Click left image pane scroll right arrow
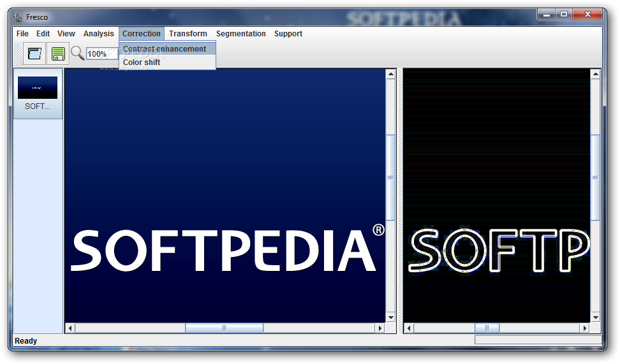 [x=380, y=328]
